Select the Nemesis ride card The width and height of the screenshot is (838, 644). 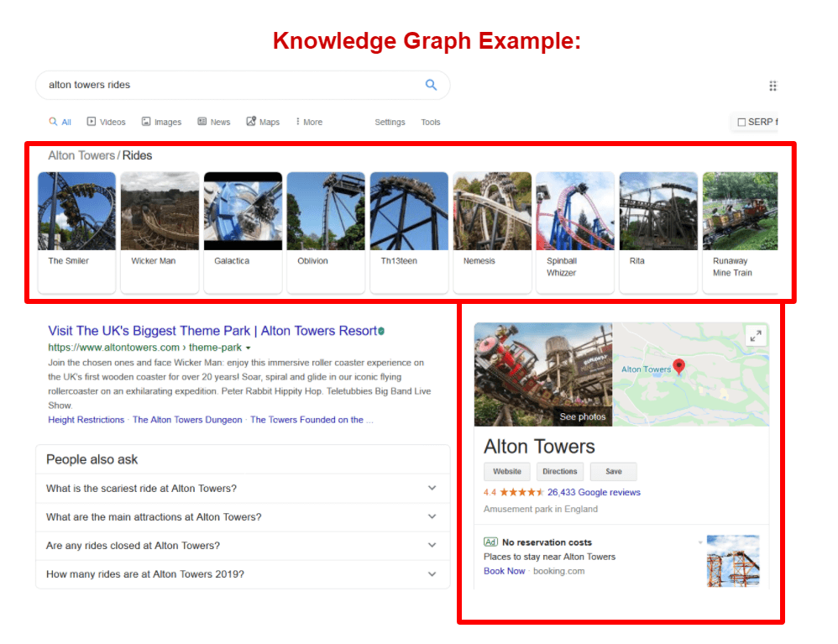click(492, 232)
